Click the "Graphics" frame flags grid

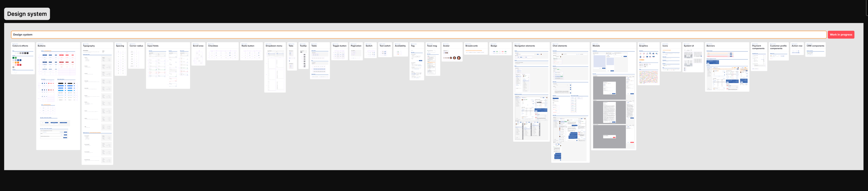(648, 77)
